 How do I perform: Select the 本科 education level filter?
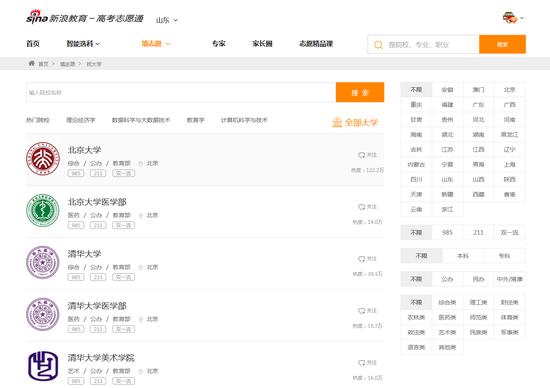point(463,256)
